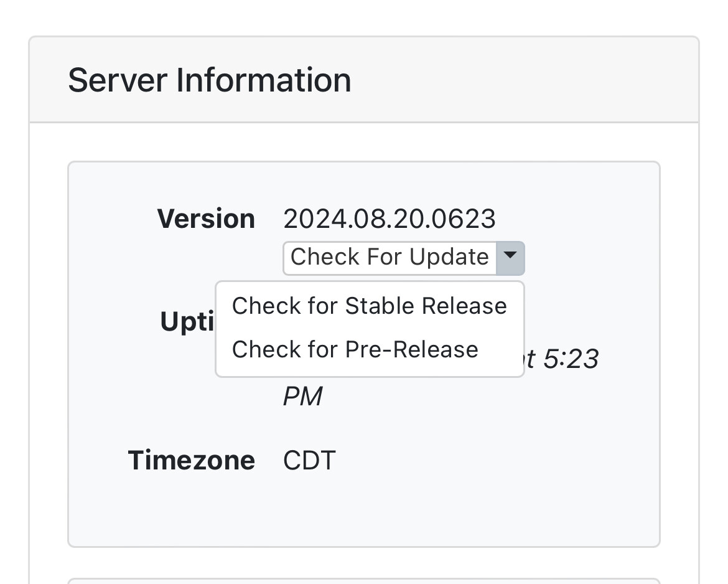The height and width of the screenshot is (584, 728).
Task: Click the italic PM text
Action: pyautogui.click(x=303, y=397)
